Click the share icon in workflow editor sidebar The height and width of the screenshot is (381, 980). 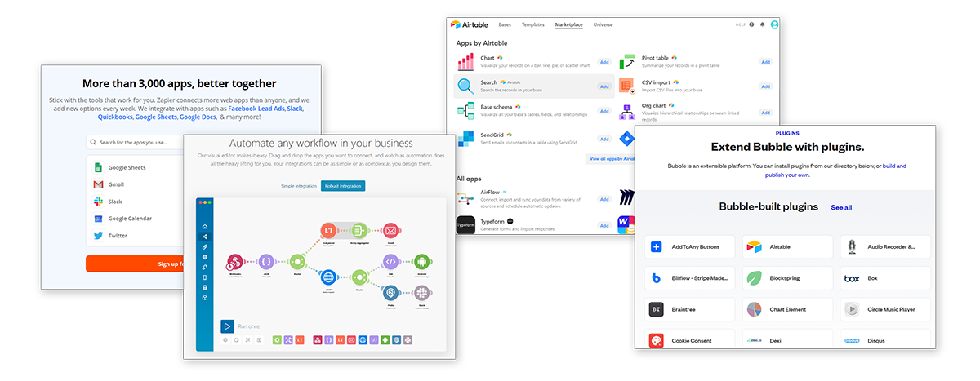click(x=204, y=236)
